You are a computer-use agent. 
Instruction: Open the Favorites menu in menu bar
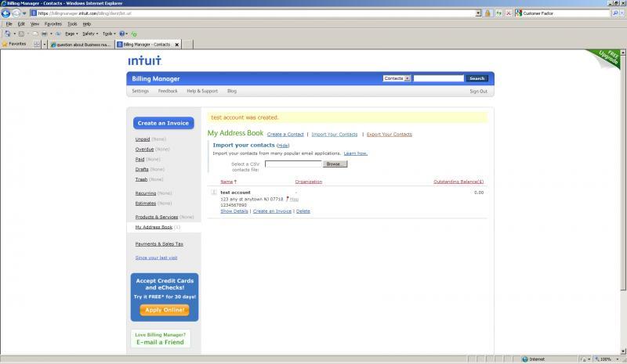pos(53,24)
